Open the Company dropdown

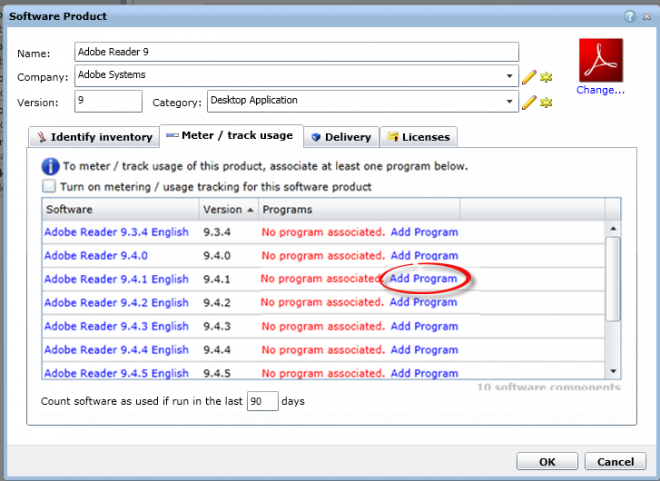[509, 76]
